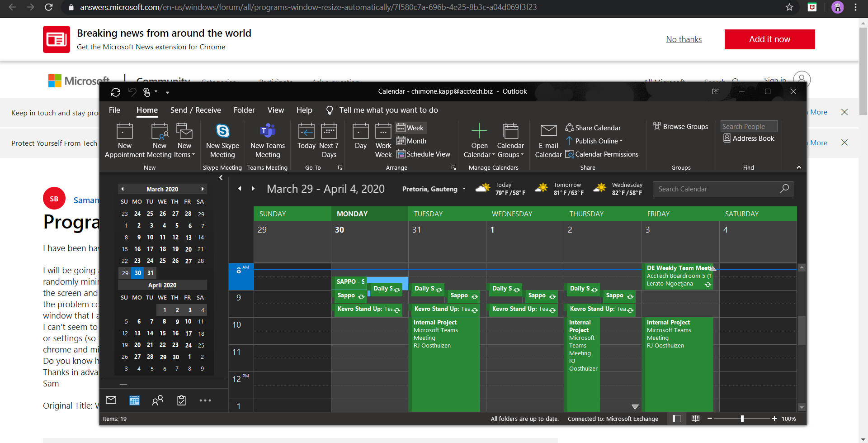Collapse the folder pane arrow

221,178
